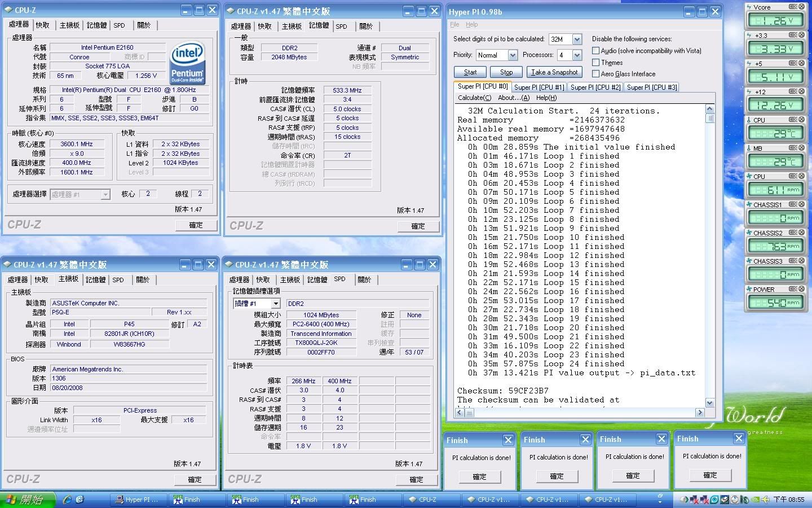Screen dimensions: 812x508
Task: Click the Stop button in Hyper PI
Action: point(506,72)
